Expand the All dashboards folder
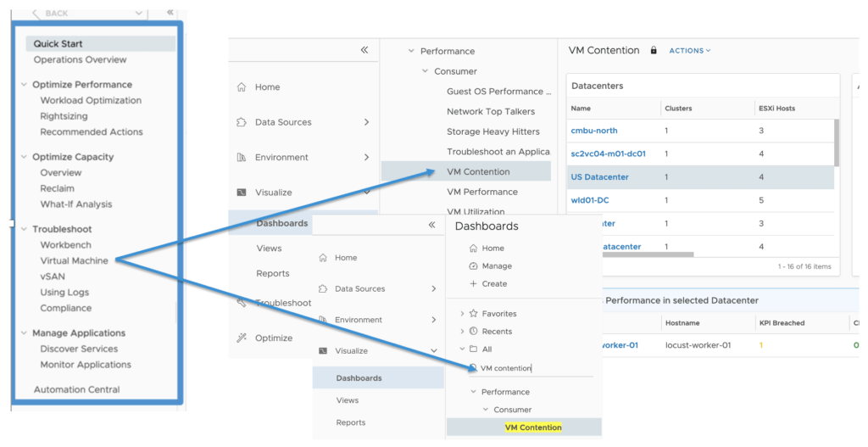Viewport: 868px width, 447px height. (462, 349)
